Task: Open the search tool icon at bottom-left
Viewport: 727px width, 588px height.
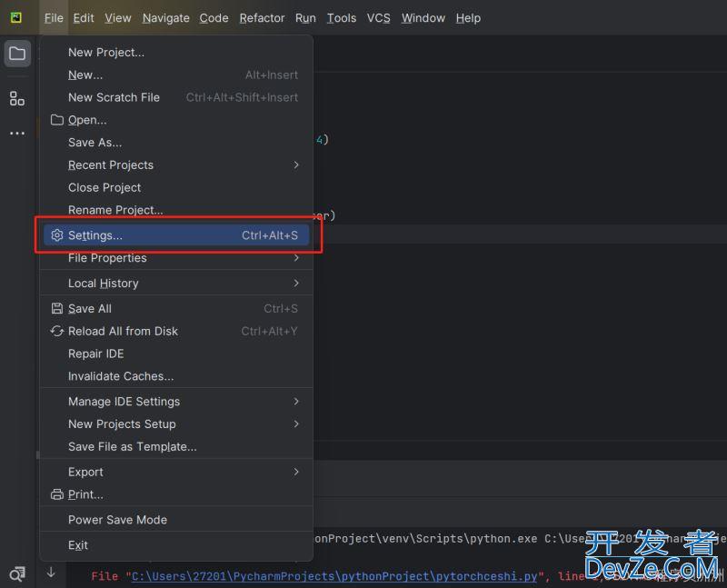Action: pyautogui.click(x=17, y=574)
